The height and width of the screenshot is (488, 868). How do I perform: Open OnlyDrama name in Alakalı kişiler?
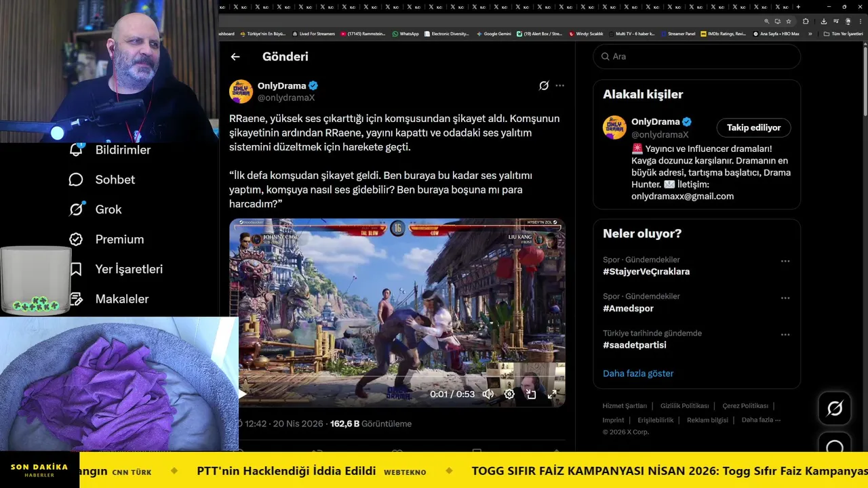click(x=655, y=122)
